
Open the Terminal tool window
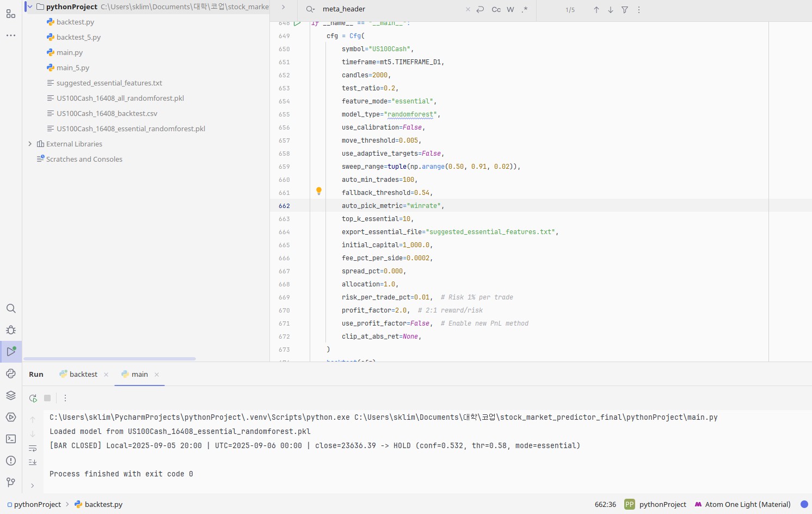coord(11,439)
